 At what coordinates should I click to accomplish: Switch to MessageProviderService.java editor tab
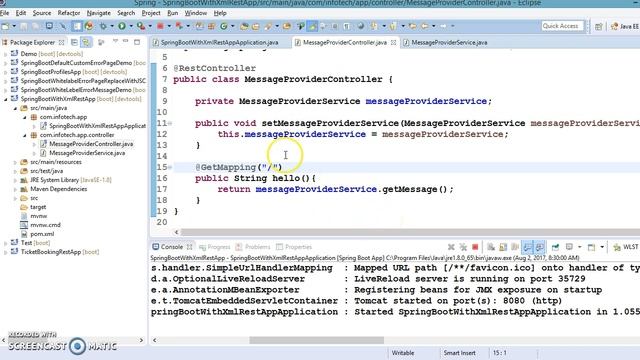coord(449,42)
